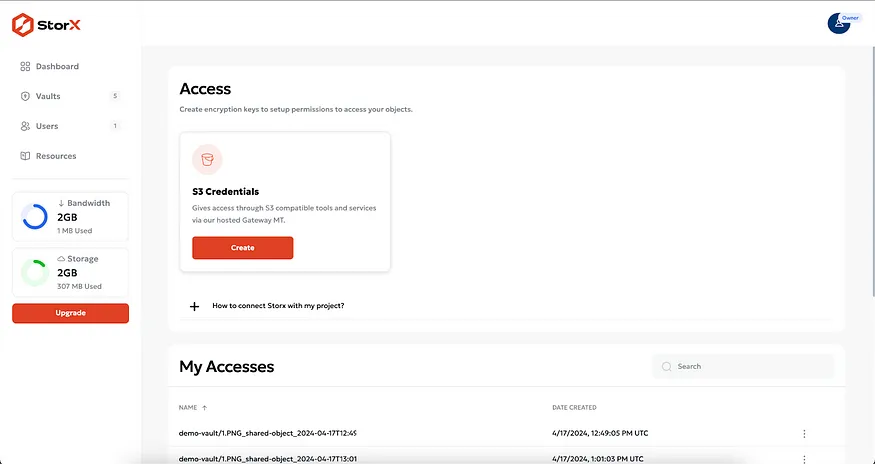Click the Resources book icon
The image size is (875, 464).
[25, 156]
